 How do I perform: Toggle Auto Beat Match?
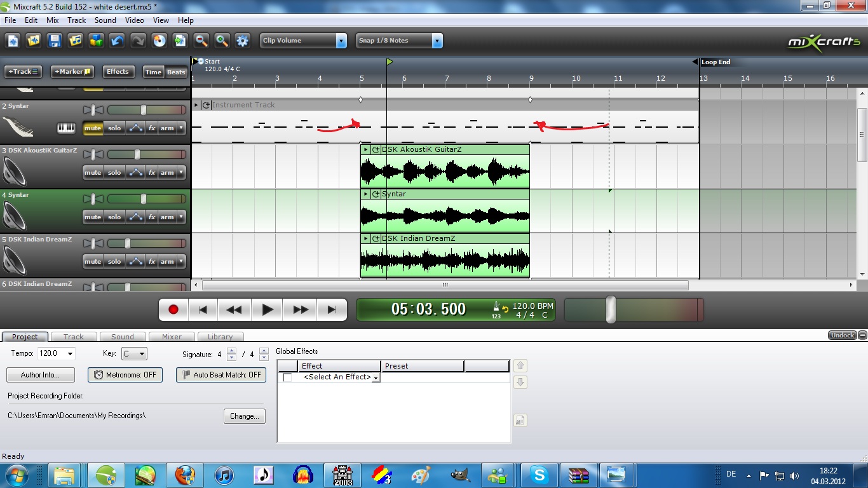point(221,375)
